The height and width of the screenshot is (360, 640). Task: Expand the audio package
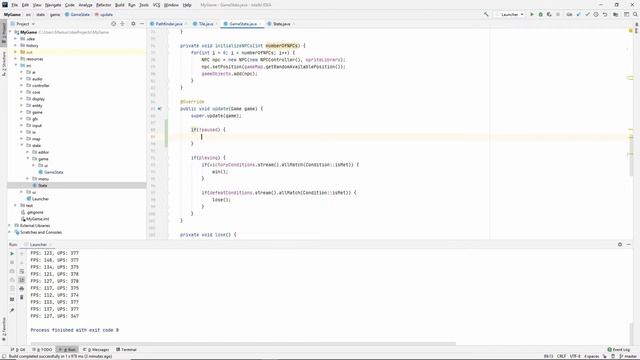tap(21, 79)
